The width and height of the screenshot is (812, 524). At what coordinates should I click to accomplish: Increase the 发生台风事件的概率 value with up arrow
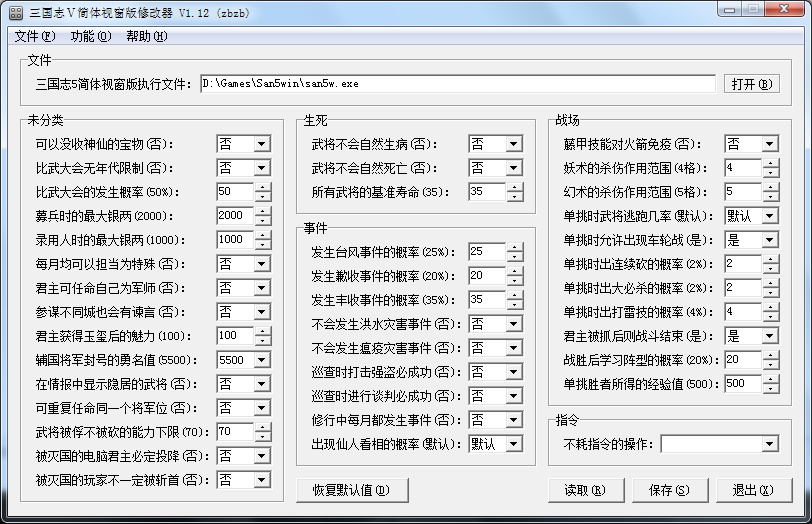click(514, 247)
